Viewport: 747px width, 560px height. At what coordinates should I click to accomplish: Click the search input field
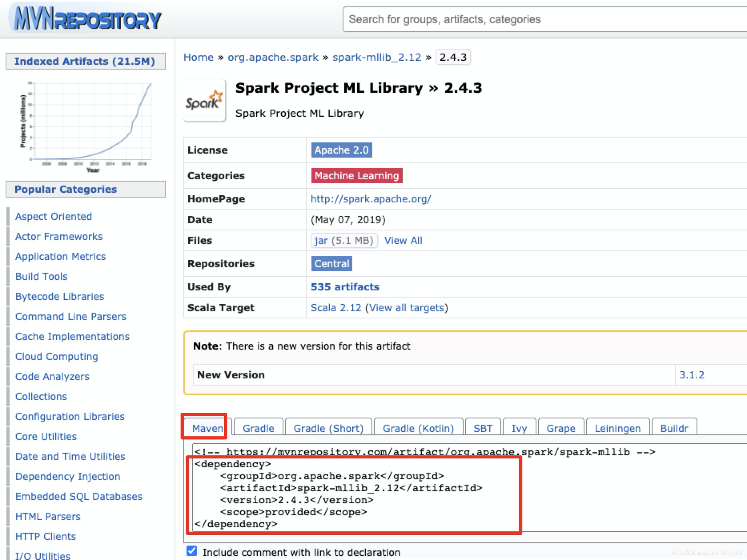[544, 19]
